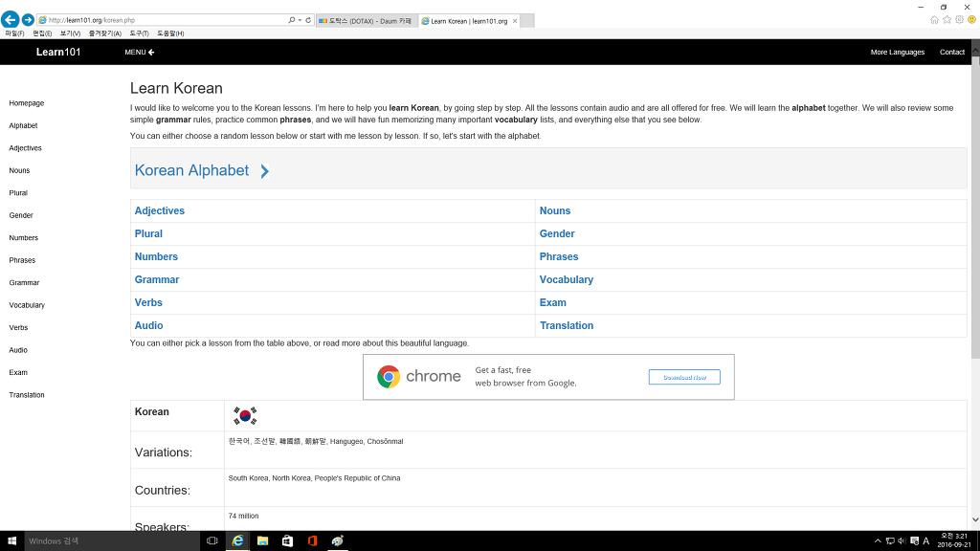Open Vocabulary in the left sidebar
The height and width of the screenshot is (551, 980).
pos(27,305)
